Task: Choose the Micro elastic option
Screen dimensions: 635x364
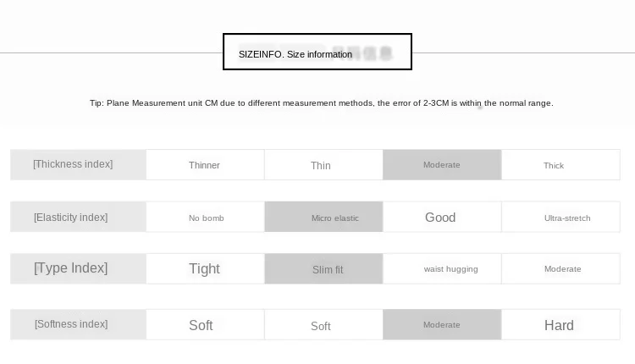Action: 323,217
